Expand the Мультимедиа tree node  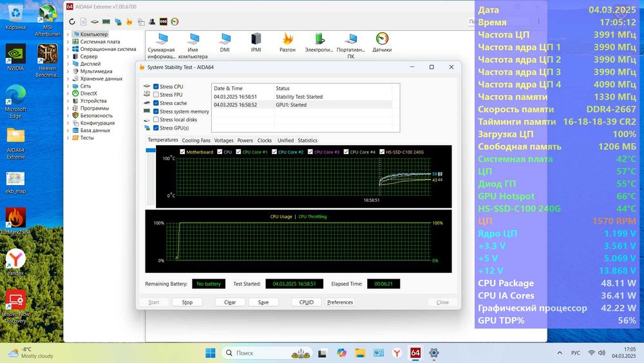tap(68, 72)
